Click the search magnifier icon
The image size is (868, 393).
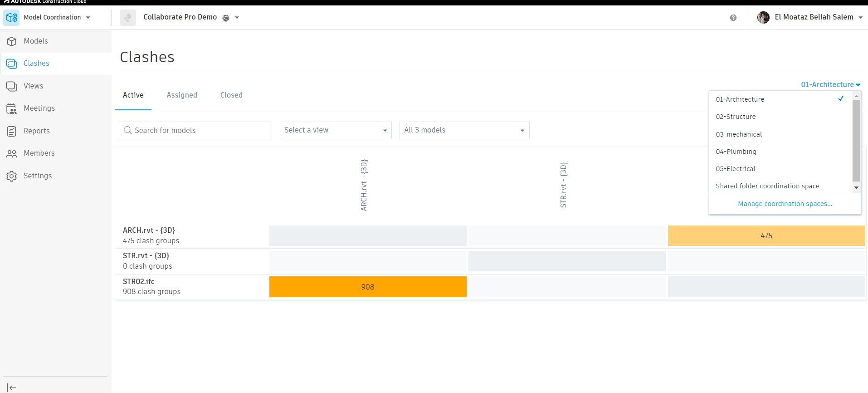point(128,130)
